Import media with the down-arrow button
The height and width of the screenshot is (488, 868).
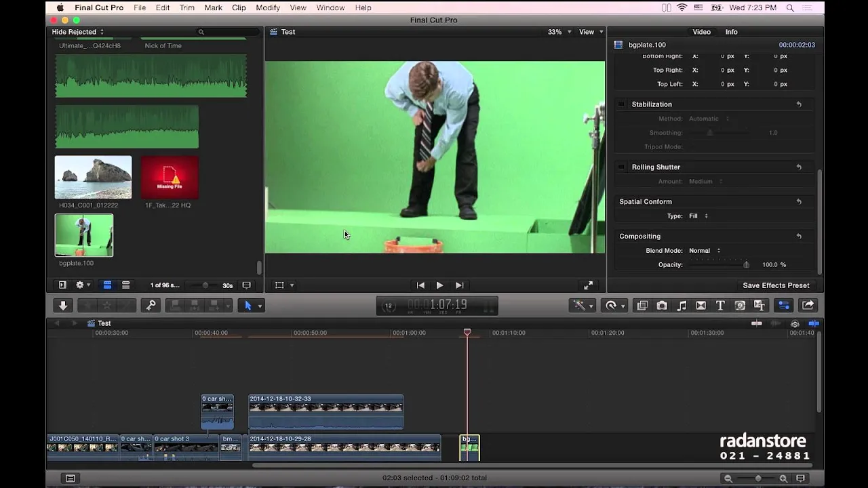pos(63,306)
